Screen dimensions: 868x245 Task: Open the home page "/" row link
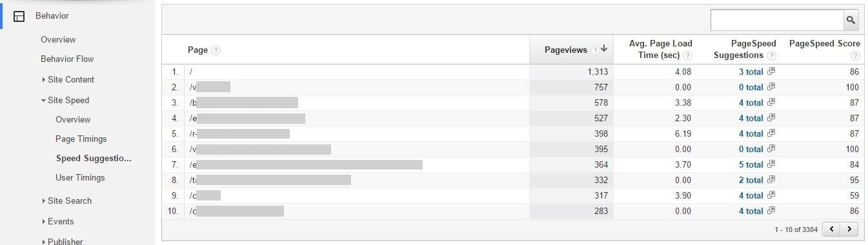[x=191, y=72]
